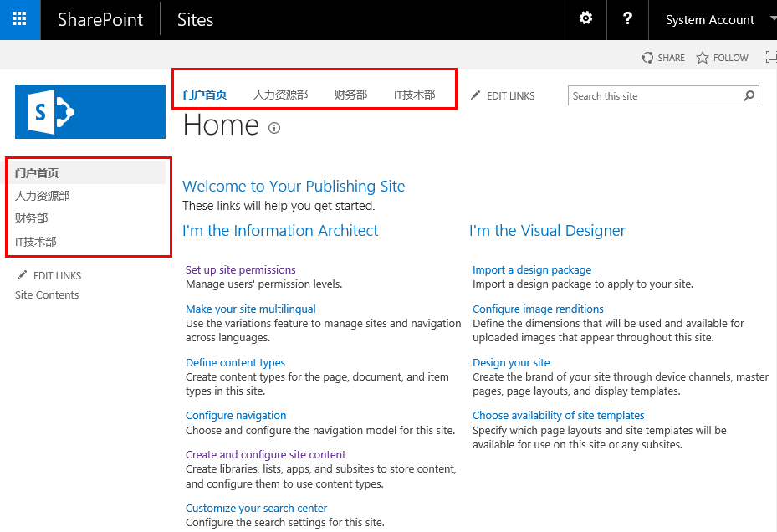Click the Share icon in the toolbar
Image resolution: width=777 pixels, height=532 pixels.
(647, 58)
